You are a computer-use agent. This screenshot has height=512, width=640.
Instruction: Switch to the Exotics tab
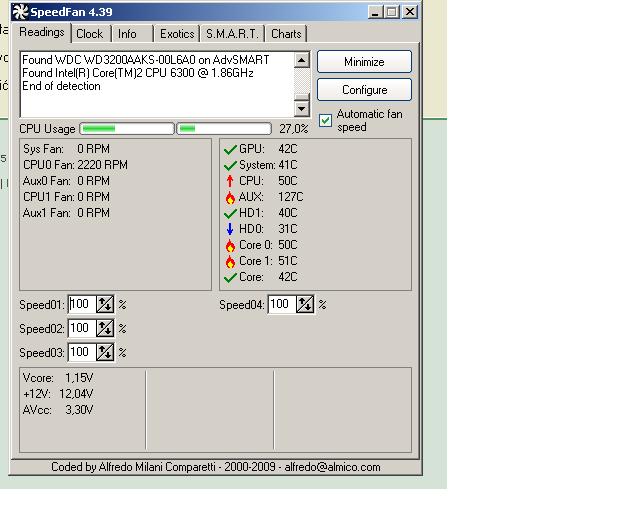(177, 34)
